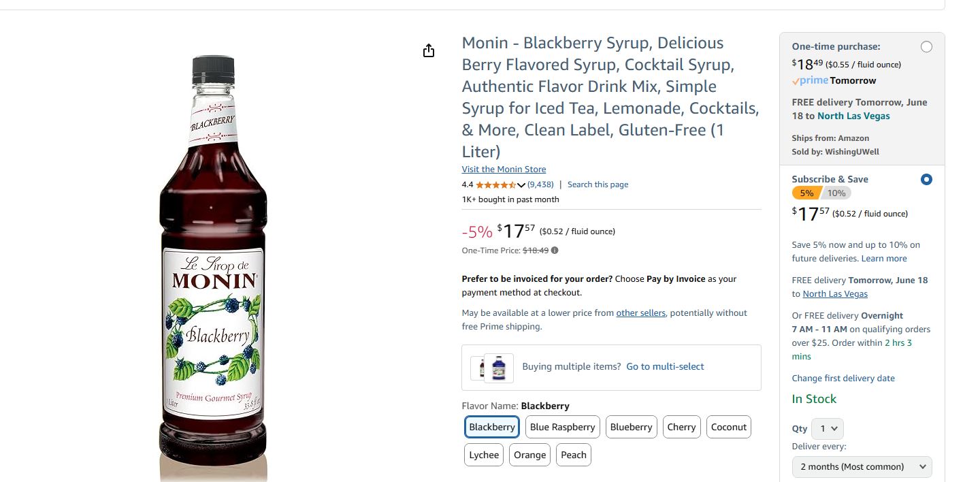
Task: Click the share icon above the title
Action: click(x=428, y=50)
